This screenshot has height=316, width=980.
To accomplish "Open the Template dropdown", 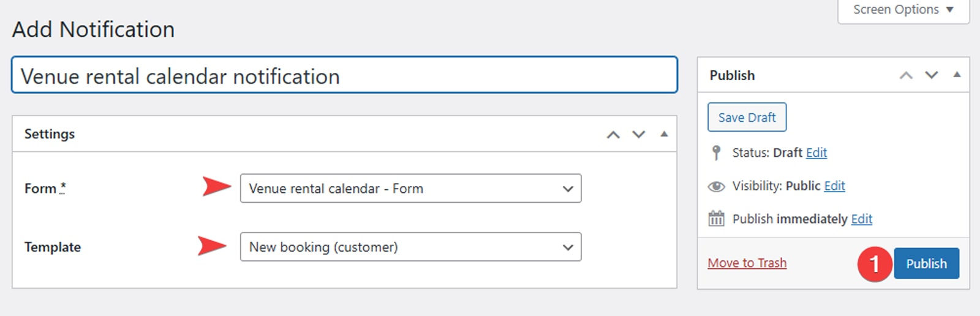I will (x=410, y=247).
